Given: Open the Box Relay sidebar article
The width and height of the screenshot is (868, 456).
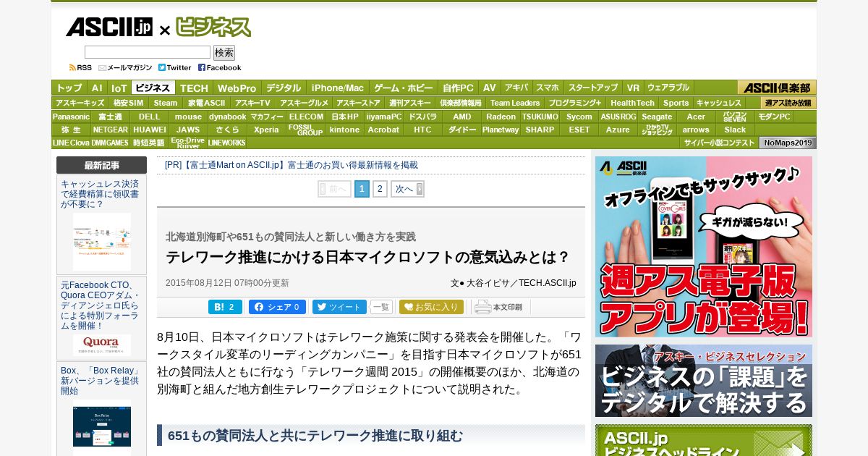Looking at the screenshot, I should pyautogui.click(x=101, y=381).
